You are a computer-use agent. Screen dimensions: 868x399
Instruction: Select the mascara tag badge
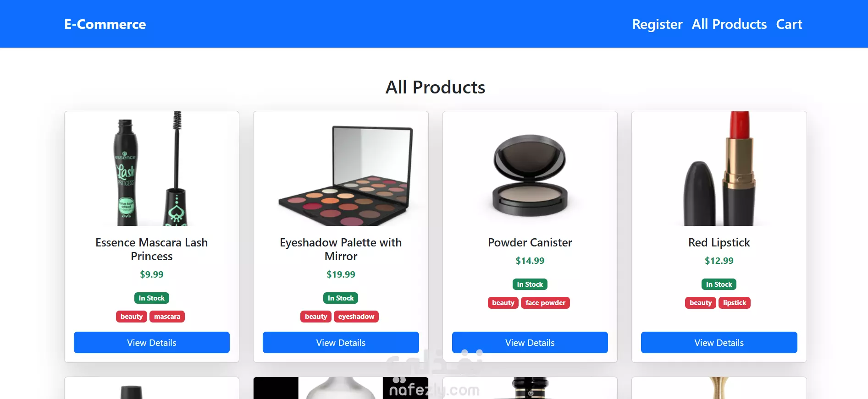tap(167, 317)
